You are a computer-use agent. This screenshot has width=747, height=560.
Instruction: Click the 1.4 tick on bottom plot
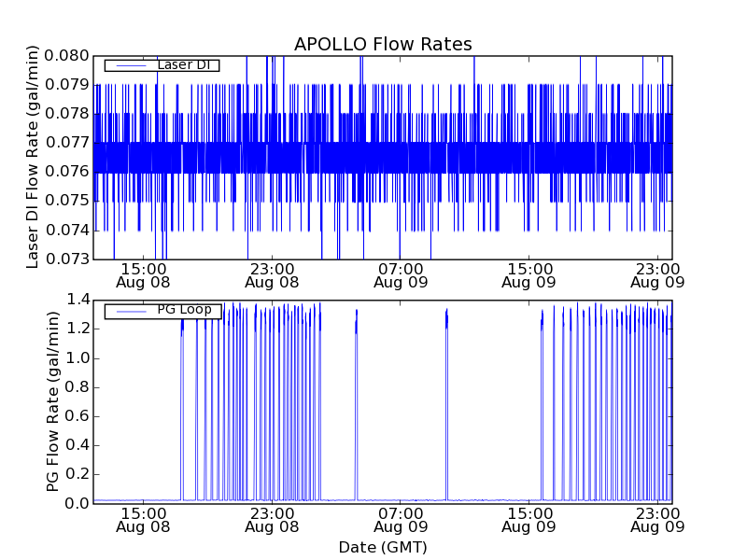[77, 300]
